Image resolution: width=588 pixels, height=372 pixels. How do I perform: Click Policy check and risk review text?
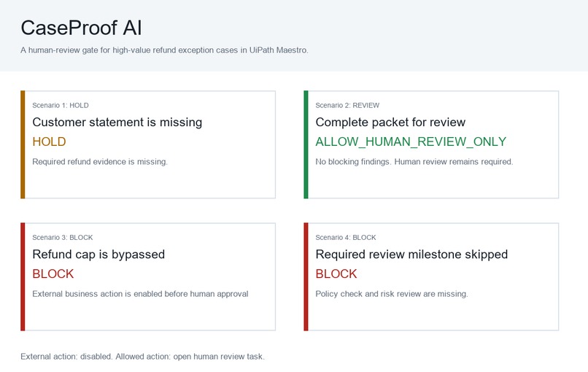tap(392, 294)
